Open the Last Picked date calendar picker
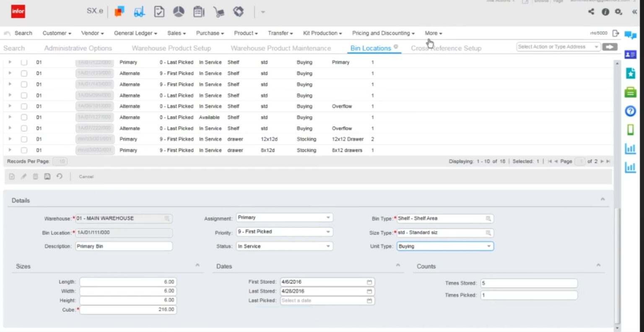 pyautogui.click(x=369, y=300)
